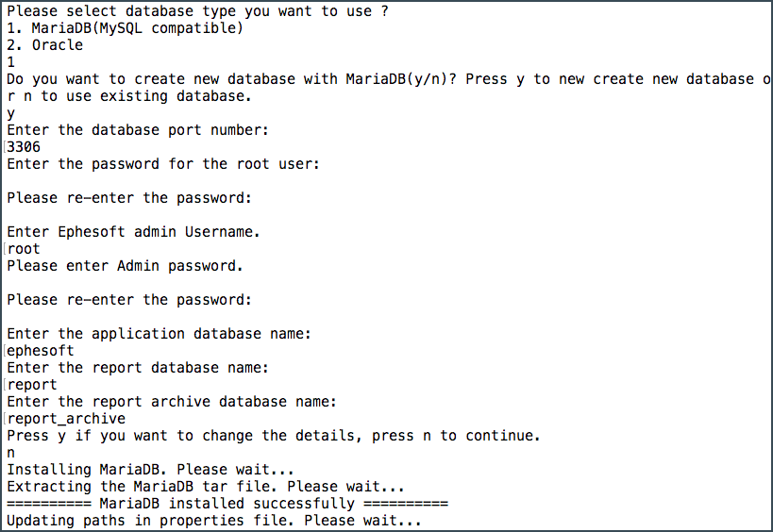Select the '2. Oracle' option line
This screenshot has width=773, height=532.
coord(45,45)
